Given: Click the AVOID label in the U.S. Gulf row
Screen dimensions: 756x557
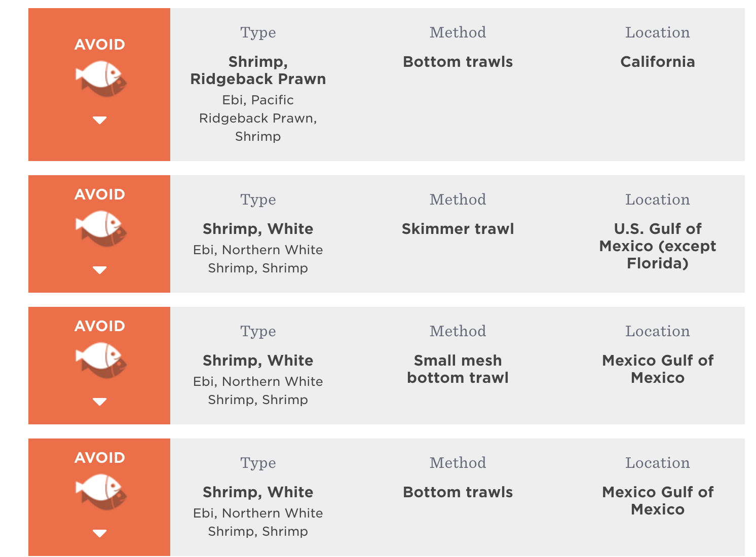Looking at the screenshot, I should coord(100,194).
